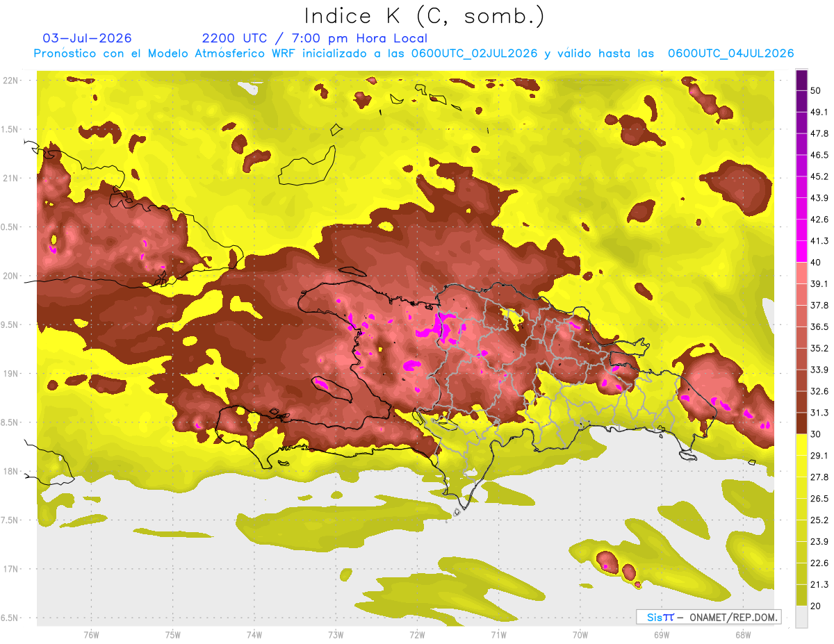834x644 pixels.
Task: Click the bright yellow legend swatch below 30
Action: pos(801,445)
